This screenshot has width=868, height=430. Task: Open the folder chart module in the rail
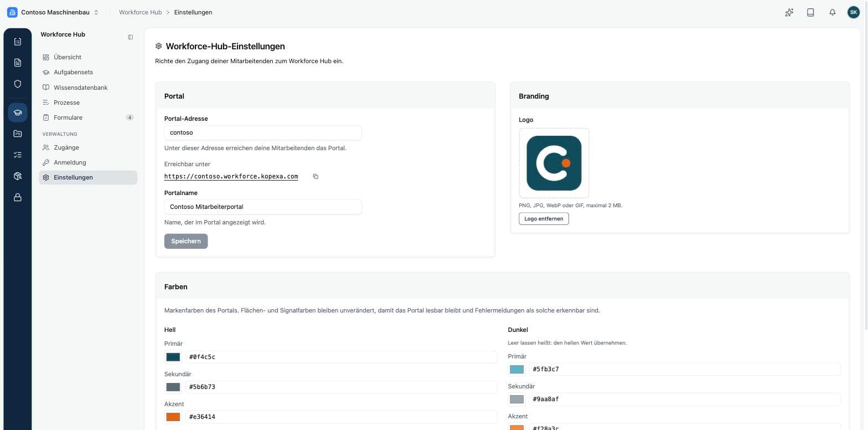[x=18, y=134]
